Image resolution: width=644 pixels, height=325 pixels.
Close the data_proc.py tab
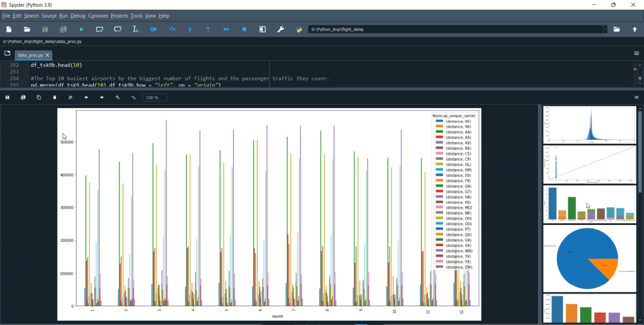click(x=48, y=55)
